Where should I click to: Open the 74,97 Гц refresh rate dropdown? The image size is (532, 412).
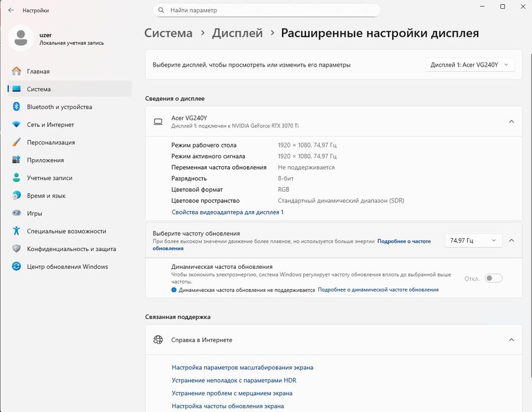coord(473,240)
